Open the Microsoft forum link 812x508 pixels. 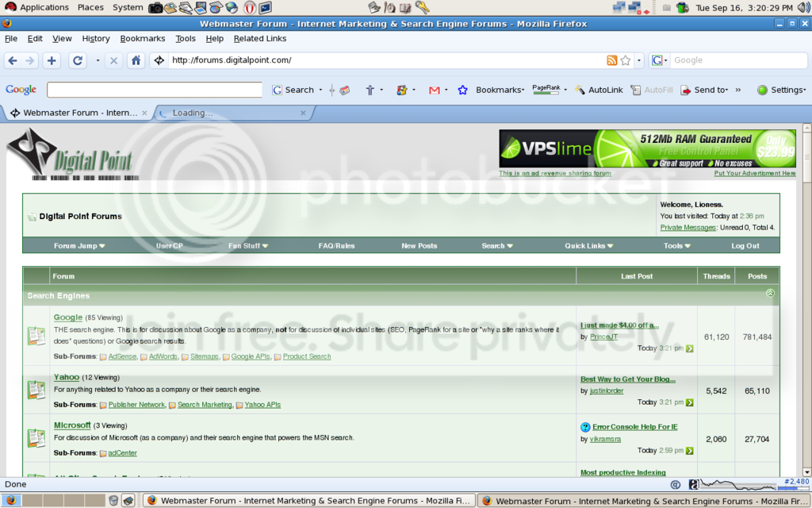(x=72, y=425)
